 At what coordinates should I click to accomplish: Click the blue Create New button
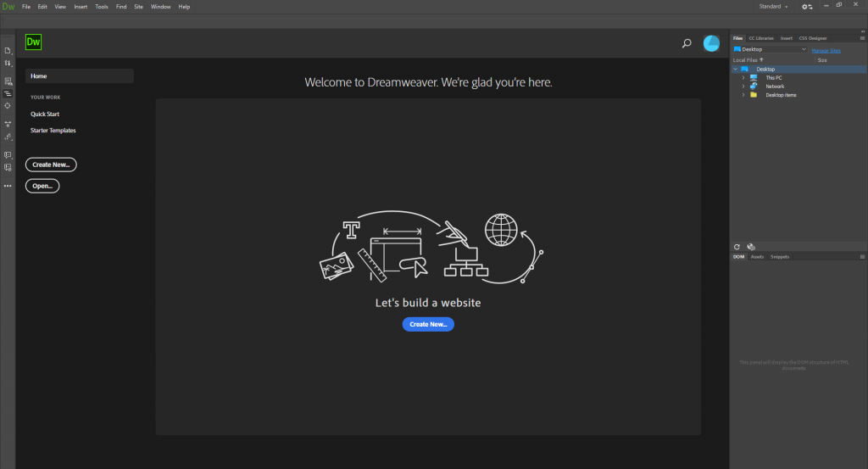point(428,325)
